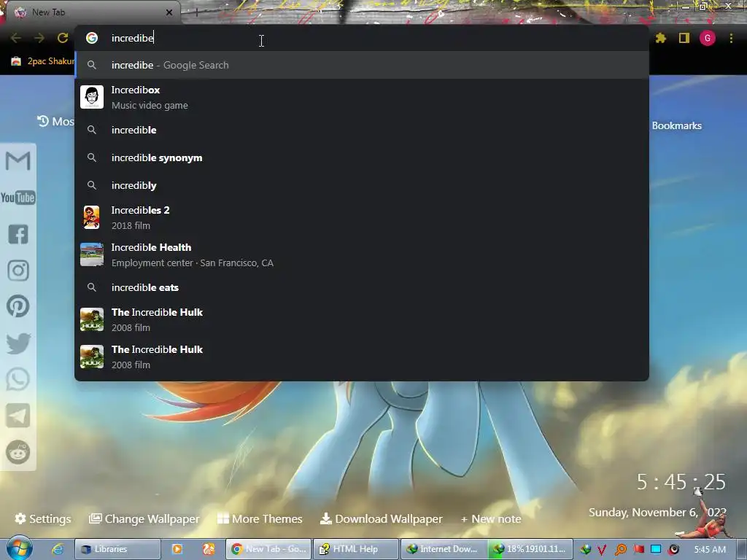Reload the page with the refresh icon
This screenshot has height=560, width=747.
click(63, 38)
